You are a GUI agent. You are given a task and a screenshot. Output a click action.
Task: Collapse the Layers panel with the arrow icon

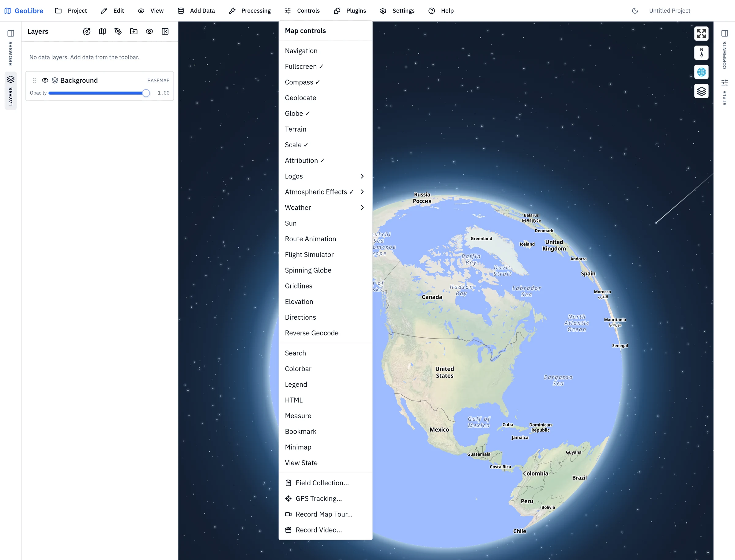pyautogui.click(x=165, y=31)
